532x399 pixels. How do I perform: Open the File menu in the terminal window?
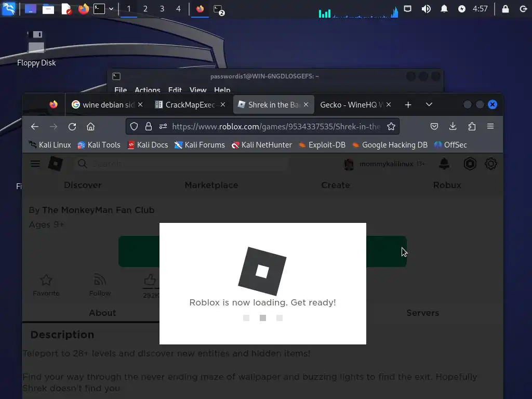pyautogui.click(x=121, y=90)
